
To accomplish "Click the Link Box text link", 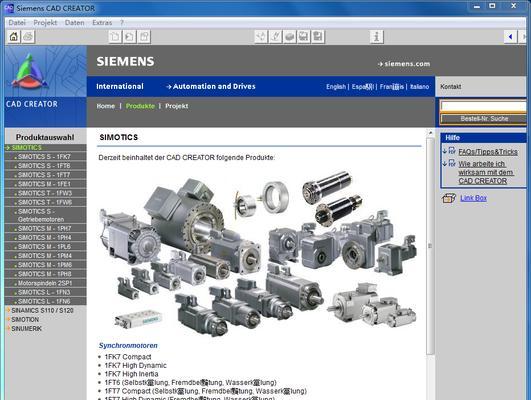I will click(473, 198).
